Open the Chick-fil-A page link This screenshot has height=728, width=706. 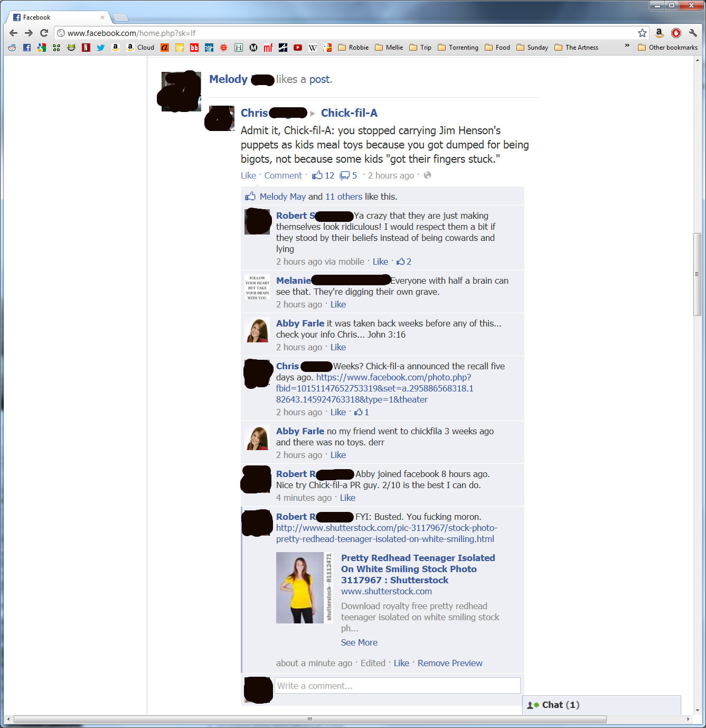(x=349, y=113)
